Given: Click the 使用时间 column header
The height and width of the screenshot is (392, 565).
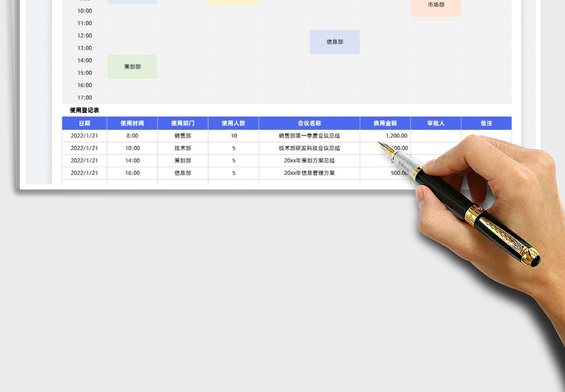Looking at the screenshot, I should pos(132,123).
